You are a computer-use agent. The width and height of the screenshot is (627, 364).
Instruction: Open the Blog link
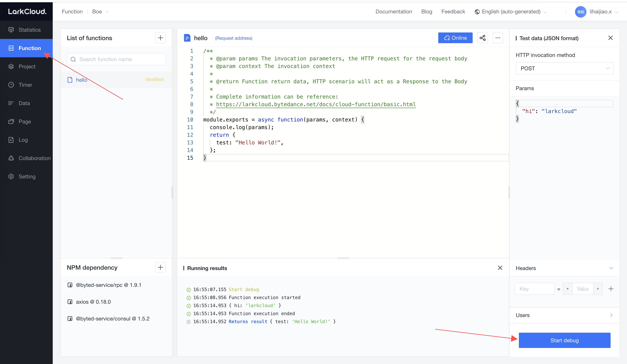(x=426, y=12)
